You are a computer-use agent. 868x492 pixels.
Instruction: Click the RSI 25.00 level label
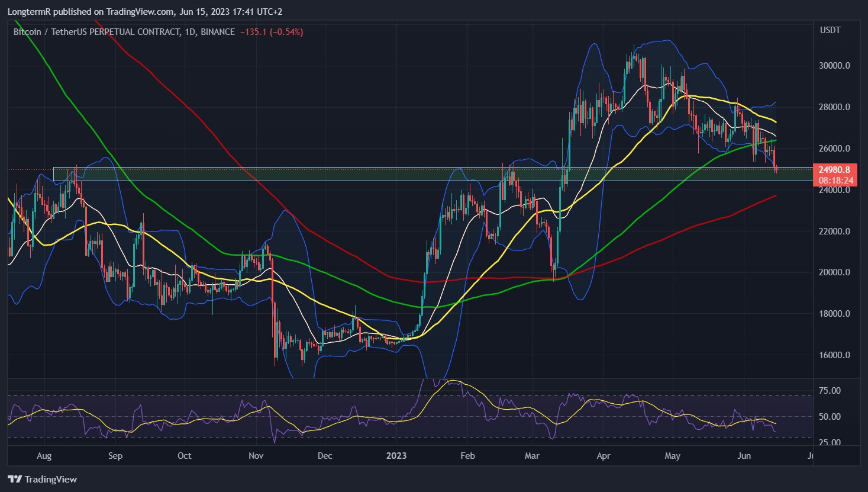[x=830, y=443]
